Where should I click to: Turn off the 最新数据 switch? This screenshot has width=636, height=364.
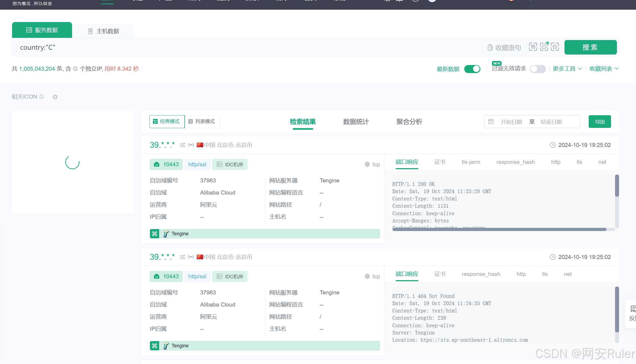(x=472, y=69)
